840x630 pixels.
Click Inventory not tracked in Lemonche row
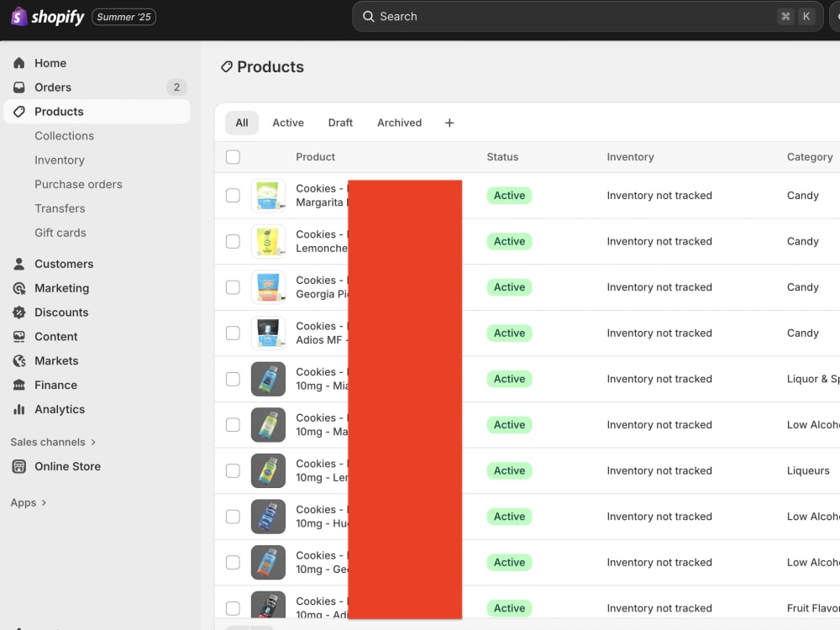point(659,242)
